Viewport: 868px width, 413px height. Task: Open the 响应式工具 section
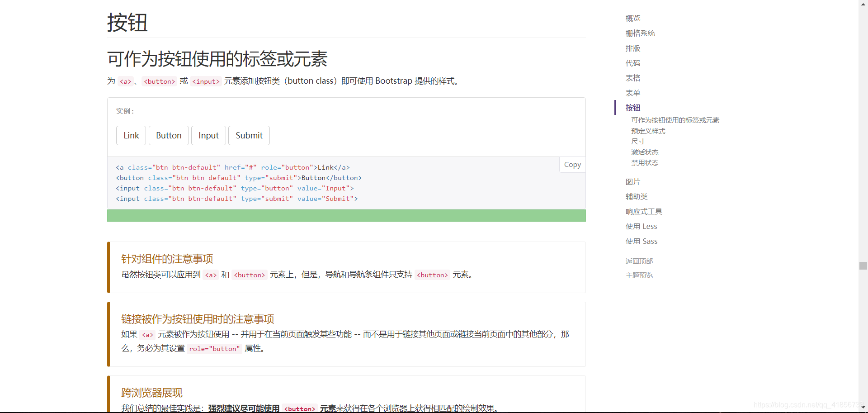coord(644,211)
